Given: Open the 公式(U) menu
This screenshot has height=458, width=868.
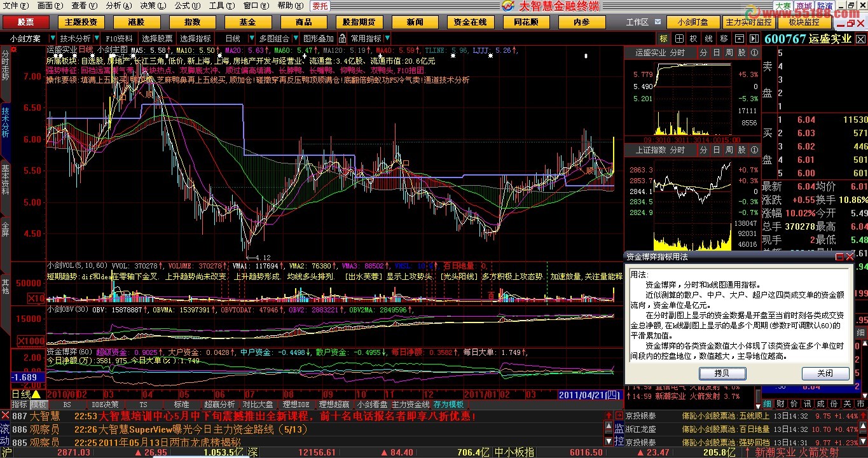Looking at the screenshot, I should click(187, 6).
